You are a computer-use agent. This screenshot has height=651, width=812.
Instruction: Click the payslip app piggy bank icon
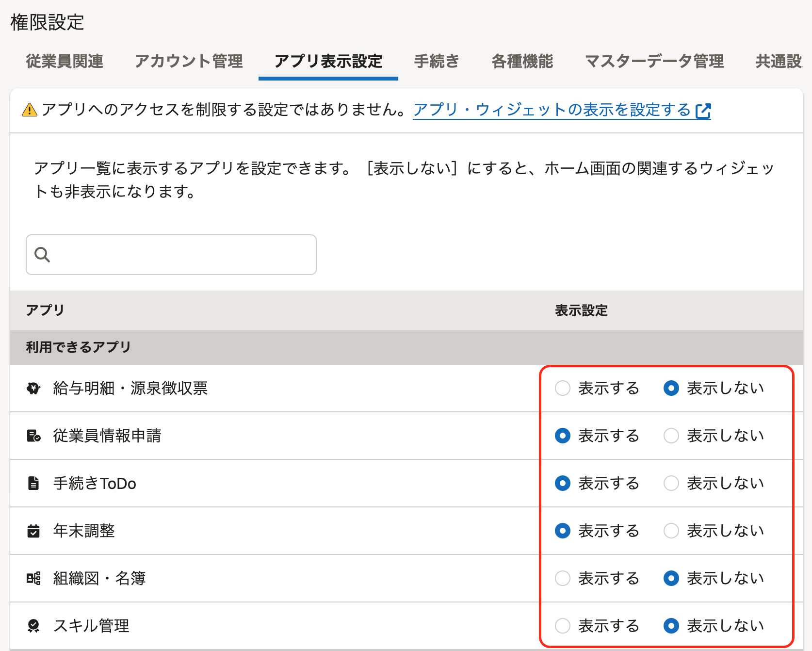click(33, 388)
